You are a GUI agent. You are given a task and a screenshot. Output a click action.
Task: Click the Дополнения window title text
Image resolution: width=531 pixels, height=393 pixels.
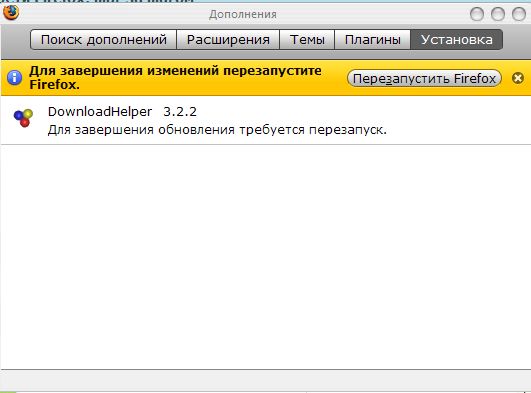click(242, 15)
